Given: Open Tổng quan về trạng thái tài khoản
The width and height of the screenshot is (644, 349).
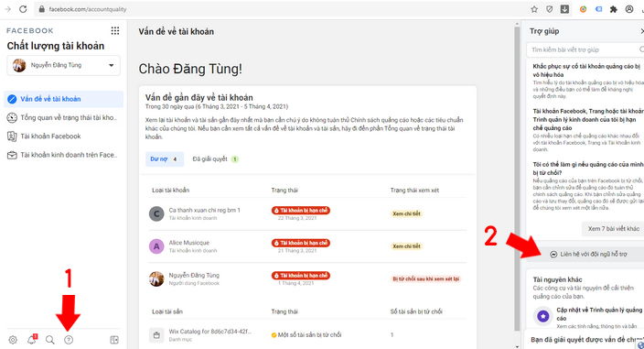Looking at the screenshot, I should (64, 117).
